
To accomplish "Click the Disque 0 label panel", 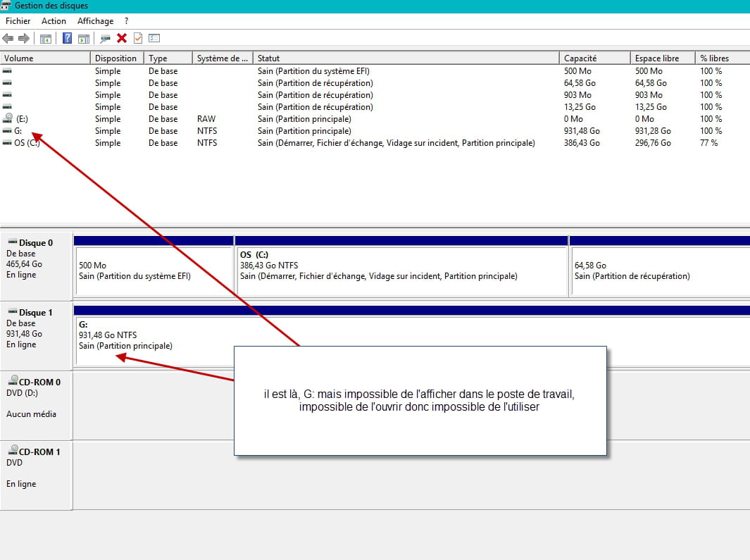I will click(37, 266).
